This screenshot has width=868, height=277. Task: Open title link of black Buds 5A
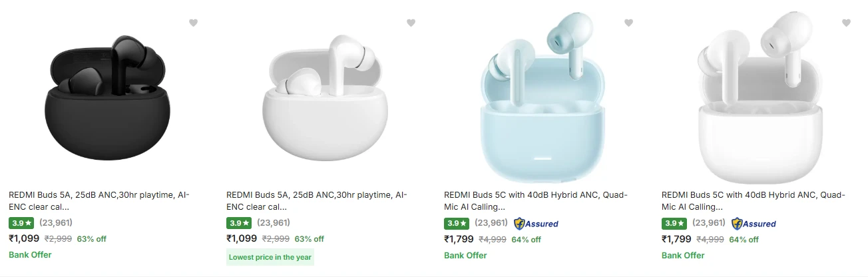[99, 200]
